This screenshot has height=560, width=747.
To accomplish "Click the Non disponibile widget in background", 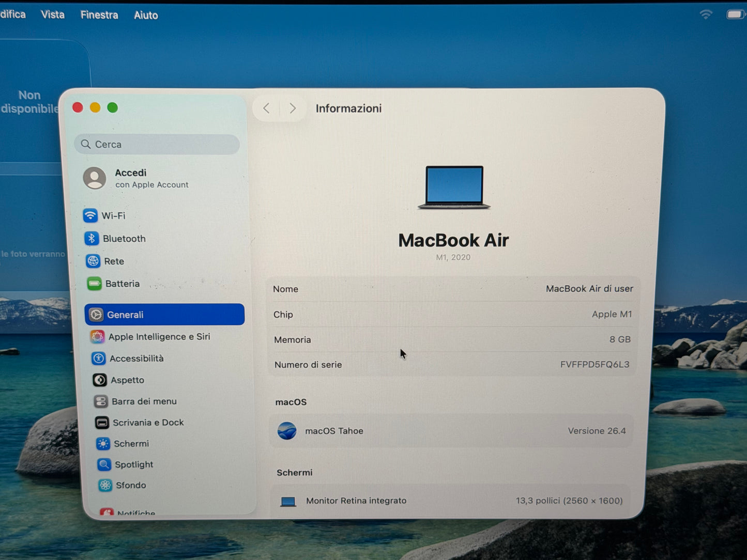I will point(31,102).
